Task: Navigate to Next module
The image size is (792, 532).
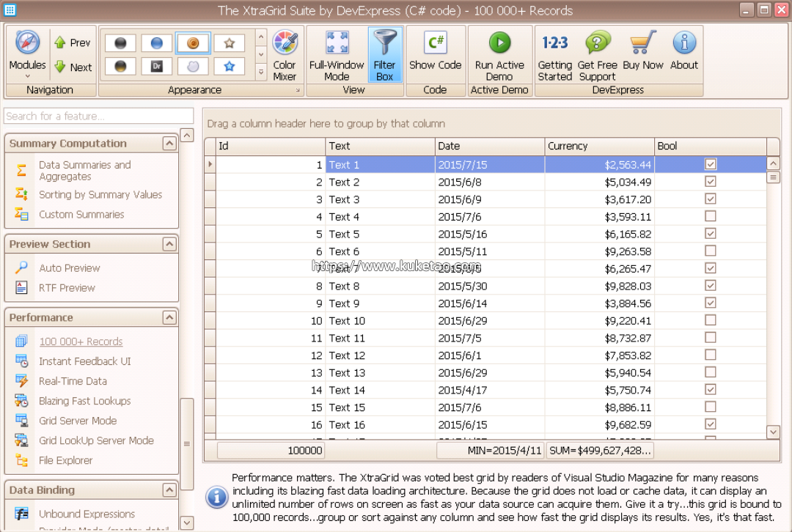Action: tap(73, 67)
